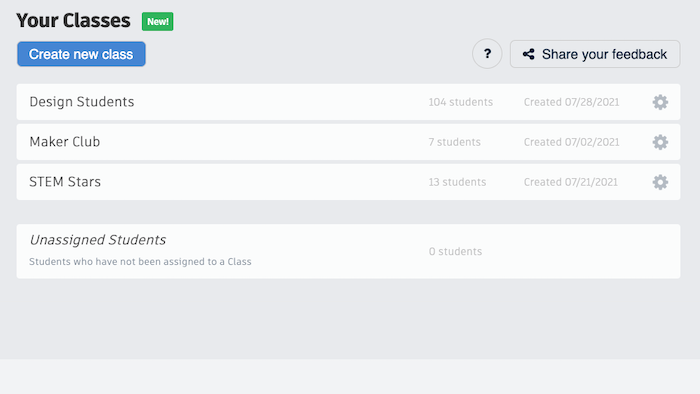This screenshot has width=700, height=394.
Task: Open the Unassigned Students group
Action: 348,251
